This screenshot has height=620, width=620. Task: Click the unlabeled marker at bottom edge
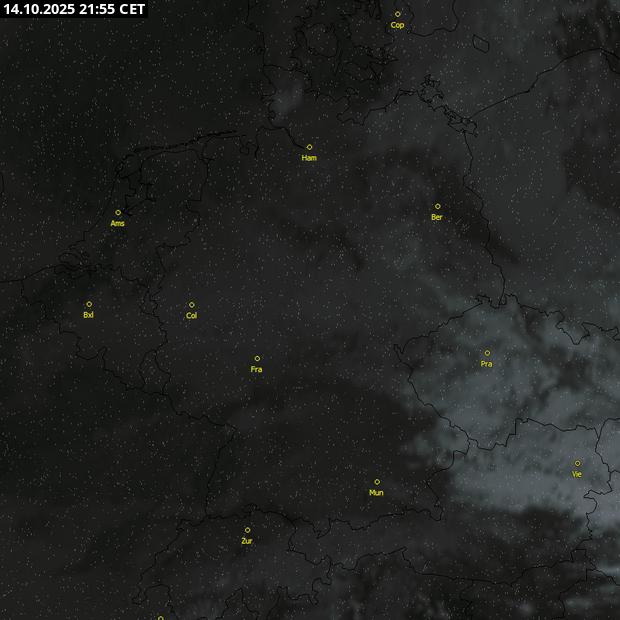pos(160,617)
